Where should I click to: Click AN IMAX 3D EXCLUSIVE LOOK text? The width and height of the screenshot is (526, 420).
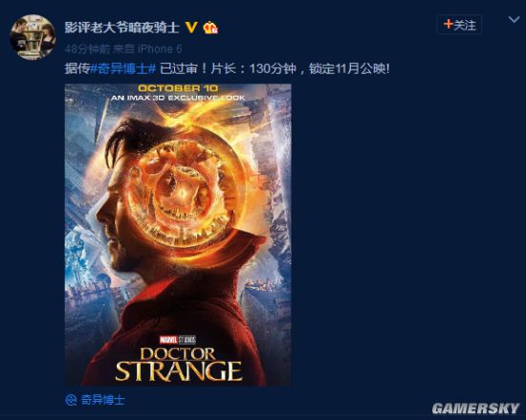tap(178, 98)
